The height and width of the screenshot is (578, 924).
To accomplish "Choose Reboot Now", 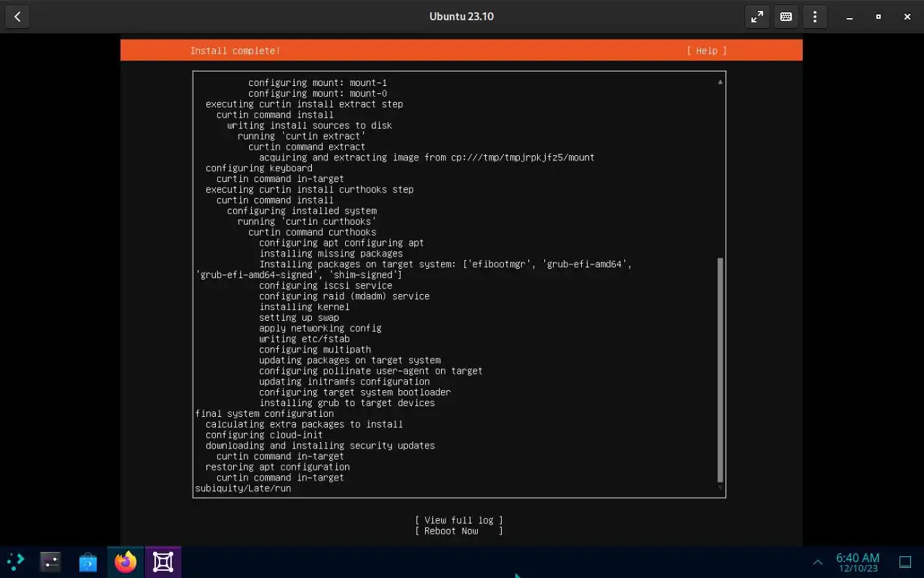I will point(459,531).
